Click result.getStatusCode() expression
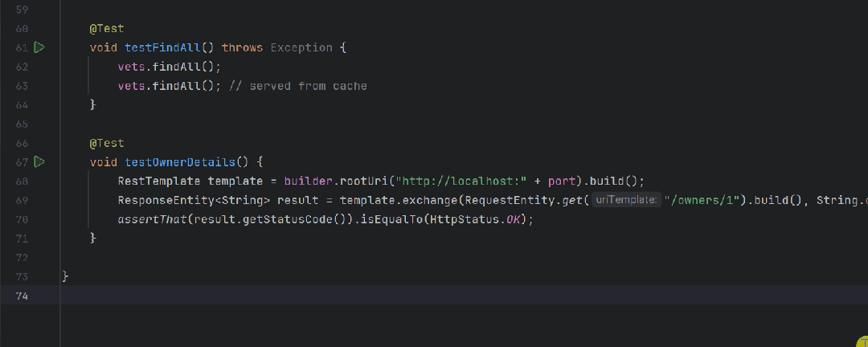868x347 pixels. (x=270, y=219)
